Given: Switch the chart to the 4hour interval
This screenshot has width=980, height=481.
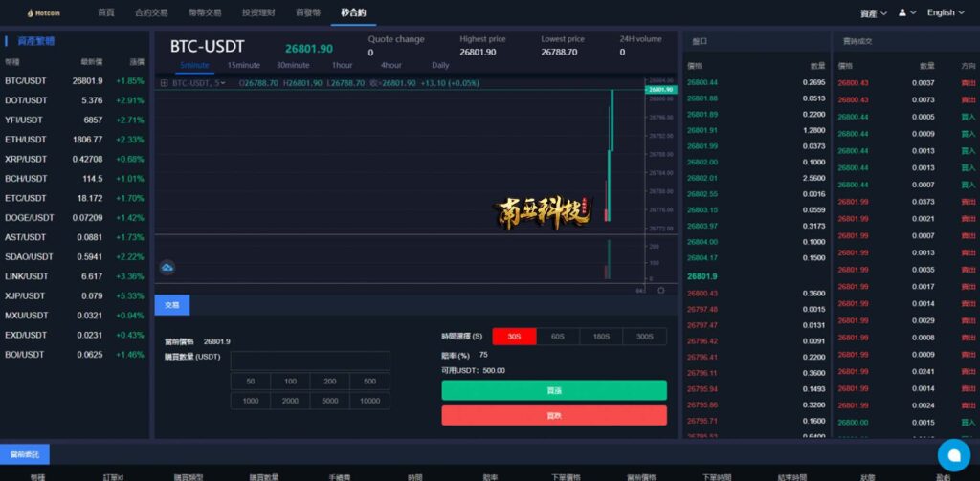Looking at the screenshot, I should pos(391,66).
